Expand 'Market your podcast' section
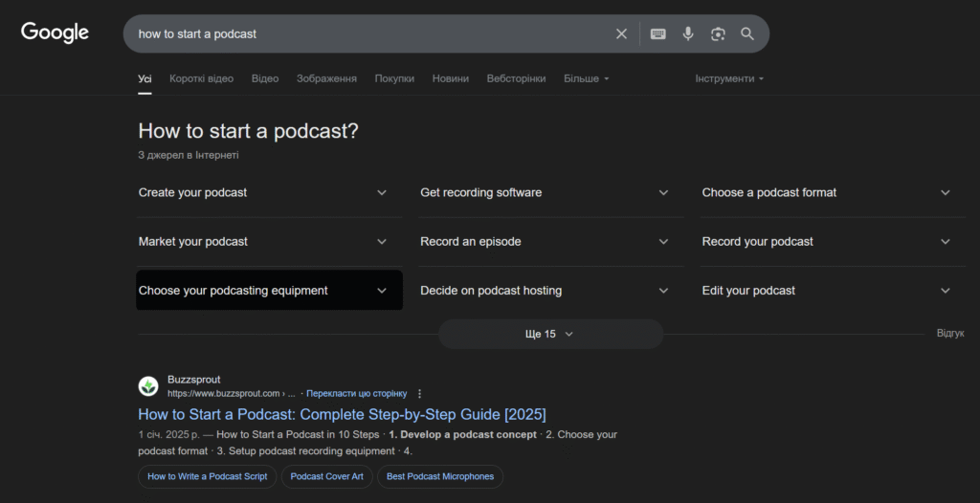The image size is (980, 503). coord(269,242)
